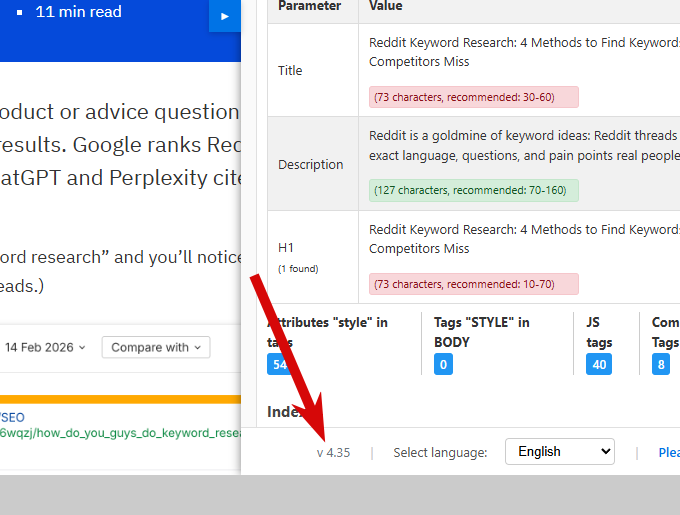Click the 40 JS tags count badge
The width and height of the screenshot is (680, 515).
(x=598, y=364)
